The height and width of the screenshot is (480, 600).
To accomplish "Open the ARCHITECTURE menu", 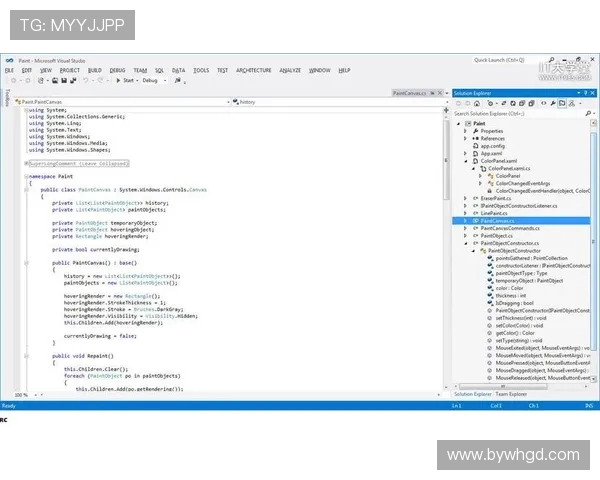I will coord(254,70).
